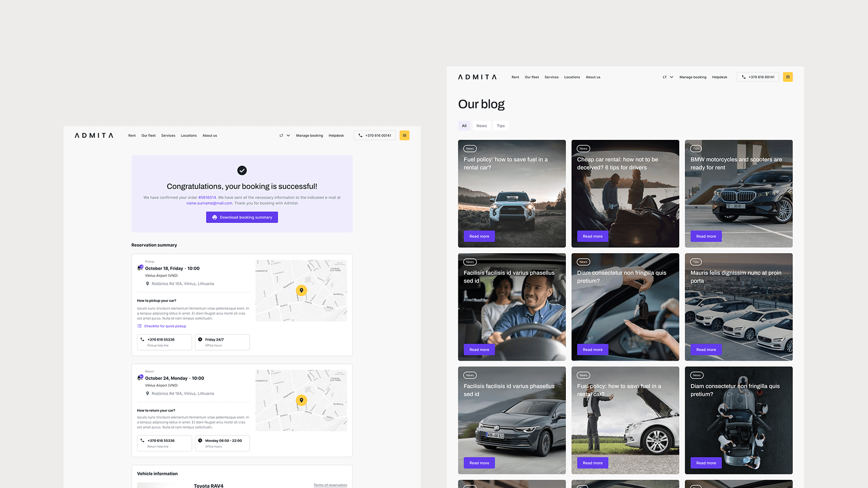Click the return car icon beside October 24

click(x=140, y=378)
